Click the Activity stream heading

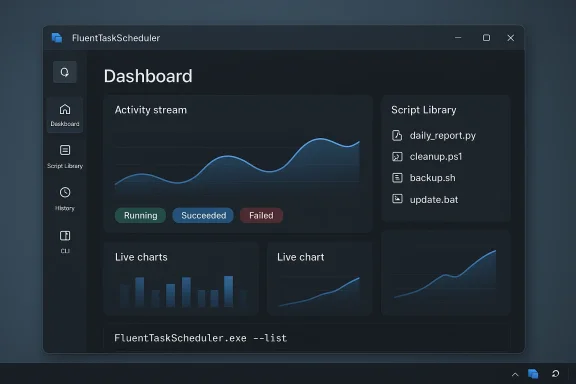click(x=151, y=110)
